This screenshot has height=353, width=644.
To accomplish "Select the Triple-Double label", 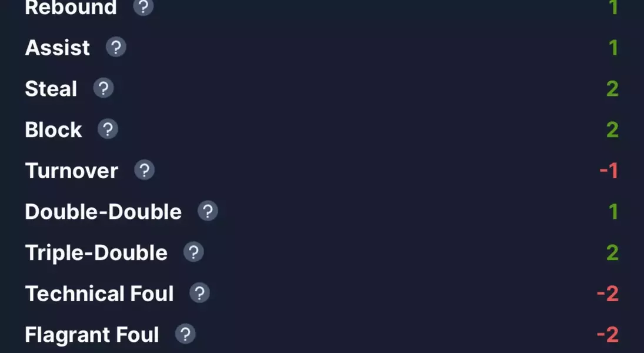I will coord(96,253).
